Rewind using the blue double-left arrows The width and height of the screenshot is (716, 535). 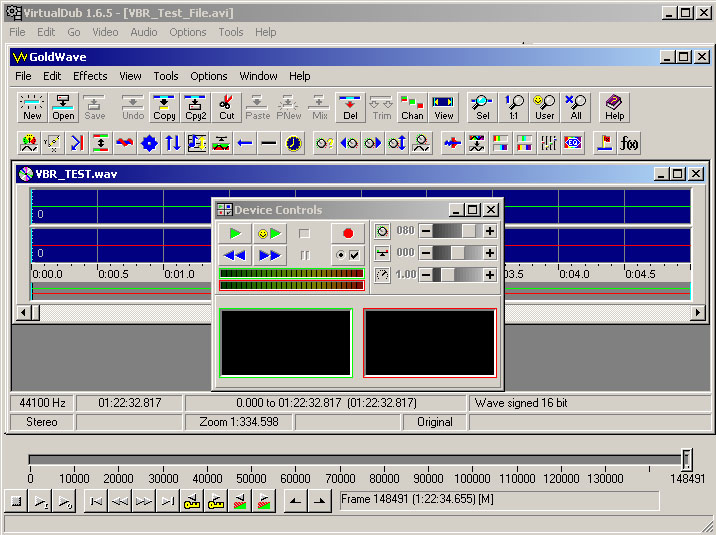(235, 255)
